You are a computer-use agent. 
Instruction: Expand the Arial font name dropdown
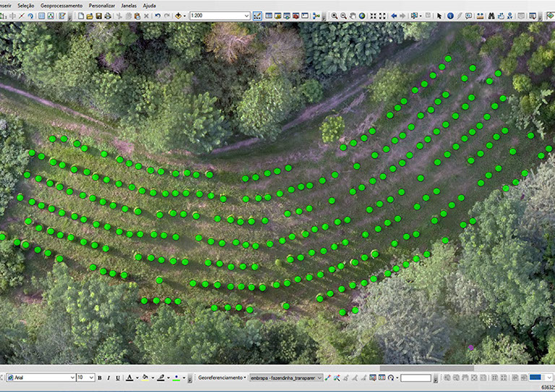[72, 378]
